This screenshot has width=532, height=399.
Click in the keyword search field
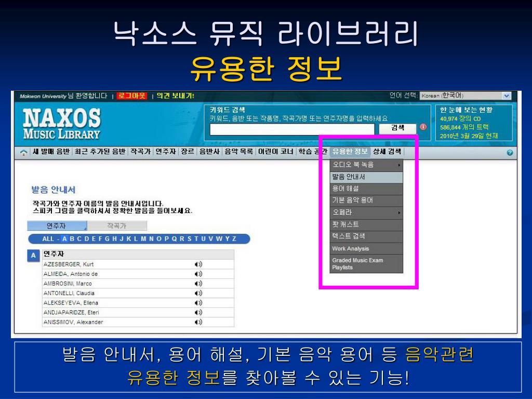[x=292, y=129]
